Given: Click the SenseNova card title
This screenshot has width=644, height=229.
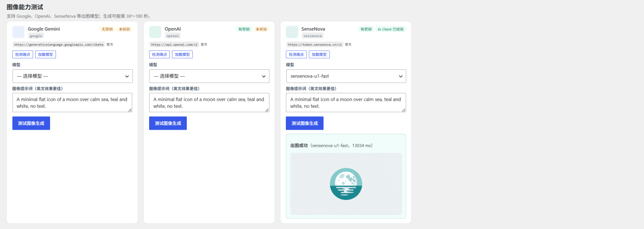Looking at the screenshot, I should [313, 29].
